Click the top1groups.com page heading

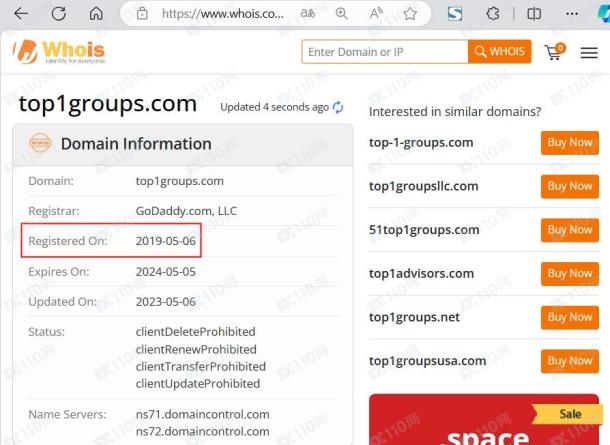coord(108,104)
